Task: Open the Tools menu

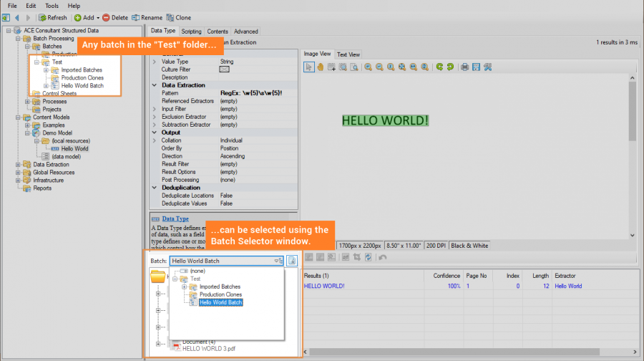Action: click(52, 6)
